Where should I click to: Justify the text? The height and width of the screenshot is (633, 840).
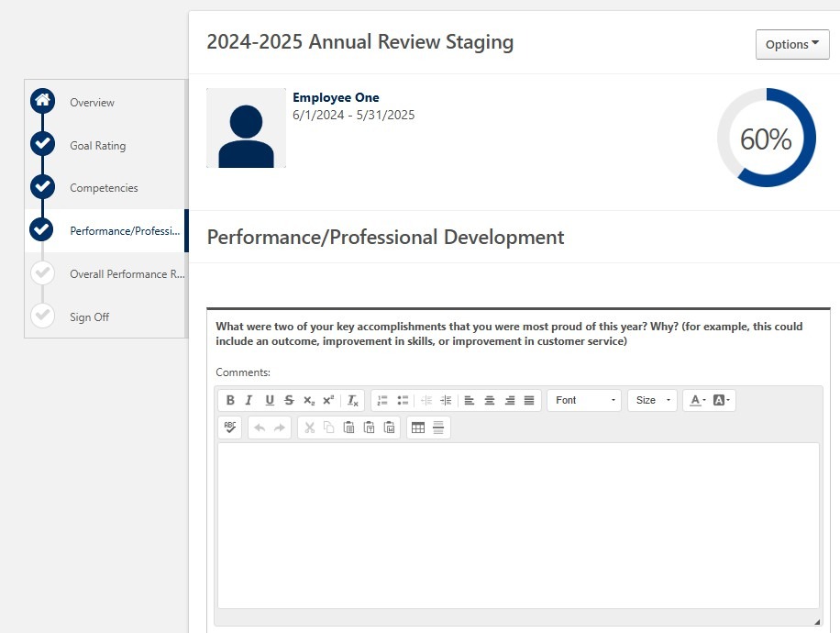(x=529, y=400)
